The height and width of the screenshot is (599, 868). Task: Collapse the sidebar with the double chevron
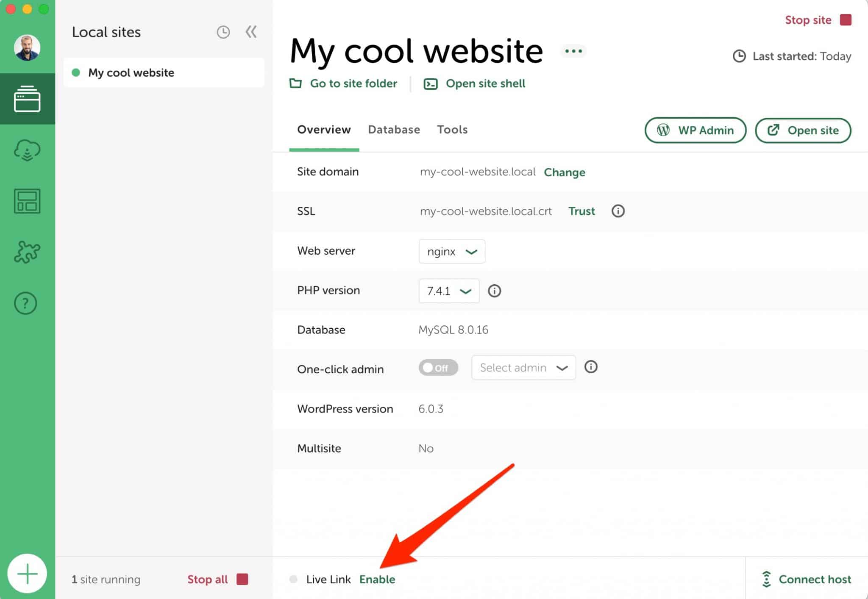point(251,32)
